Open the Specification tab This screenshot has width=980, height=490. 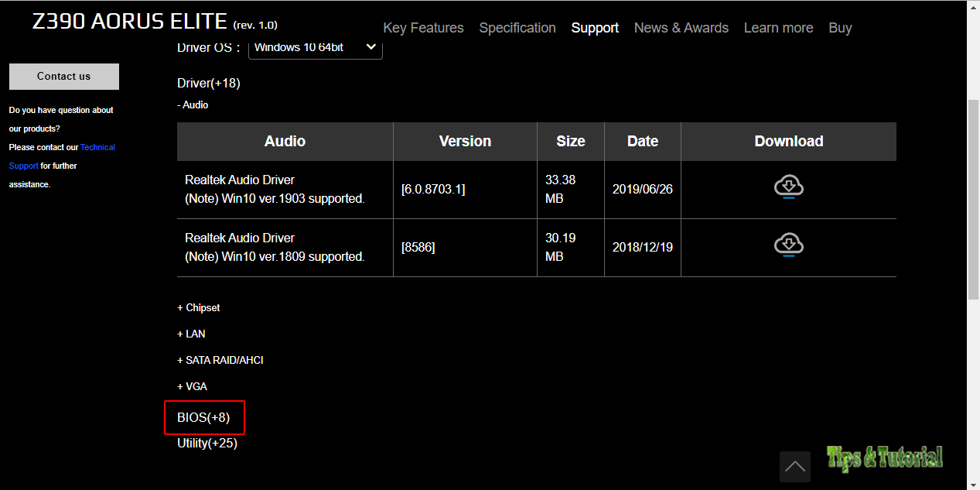[x=517, y=28]
